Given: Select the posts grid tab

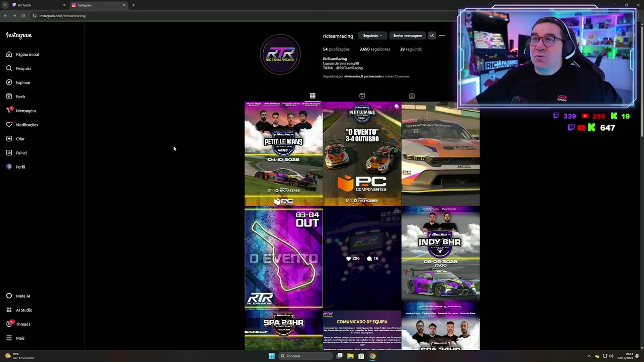Looking at the screenshot, I should click(x=312, y=96).
